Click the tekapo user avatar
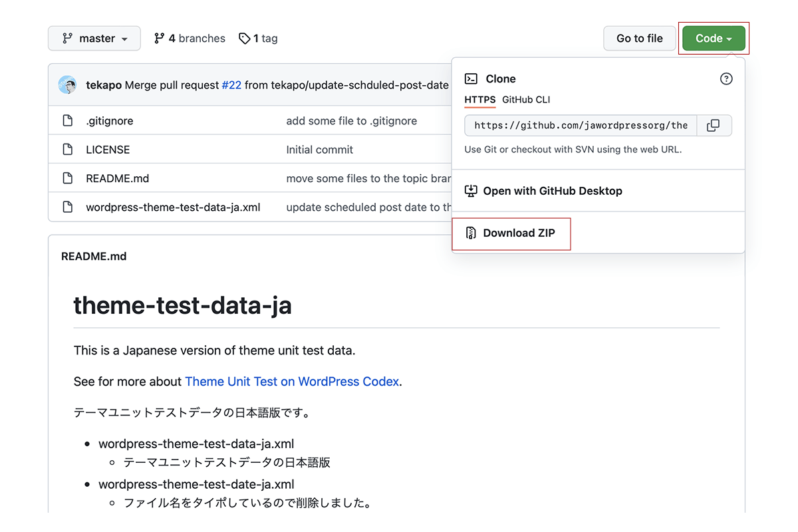 pos(67,85)
